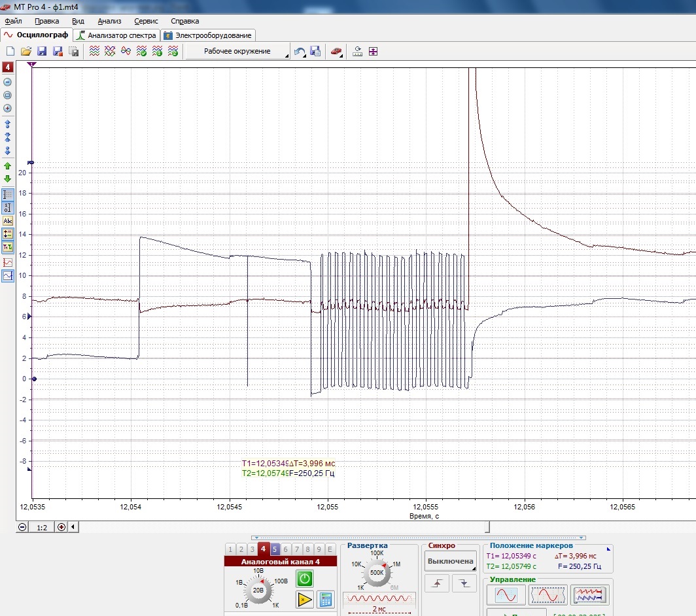
Task: Select channel tab 5
Action: pos(274,549)
